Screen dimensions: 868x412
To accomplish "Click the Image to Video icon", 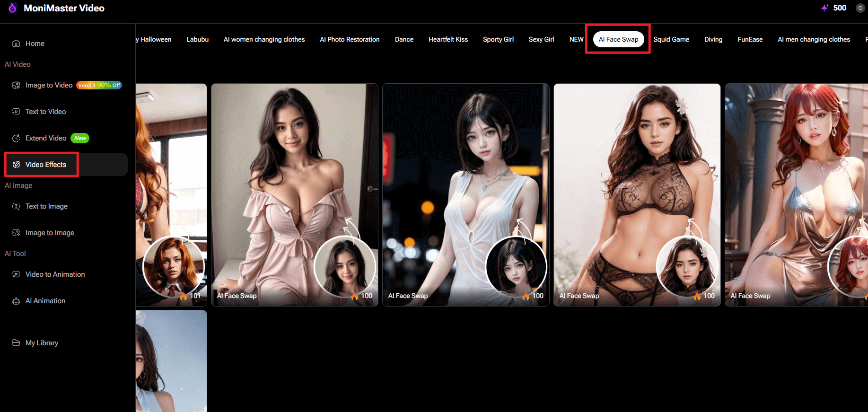I will coord(16,85).
